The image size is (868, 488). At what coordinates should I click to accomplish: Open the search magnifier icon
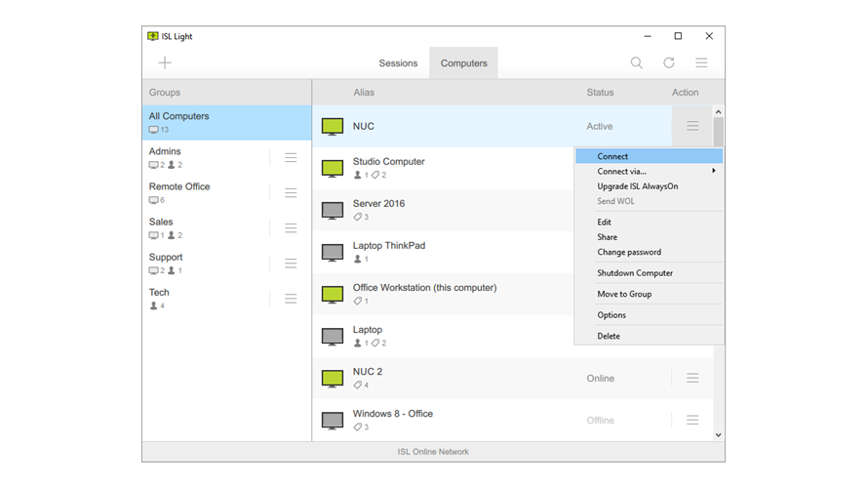click(636, 62)
